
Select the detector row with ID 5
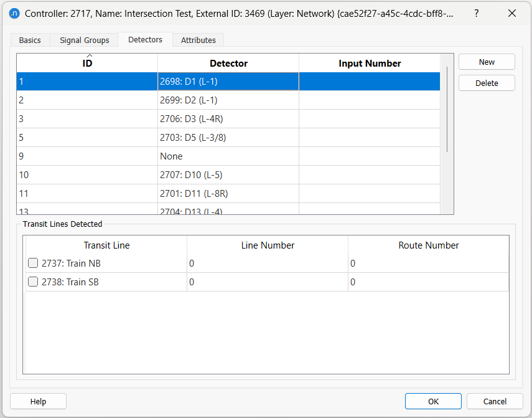[x=87, y=137]
